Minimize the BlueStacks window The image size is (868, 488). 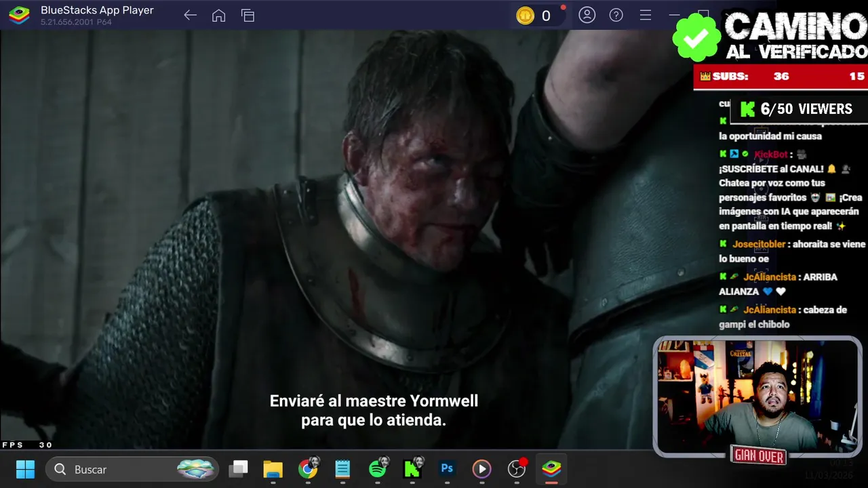pyautogui.click(x=674, y=15)
